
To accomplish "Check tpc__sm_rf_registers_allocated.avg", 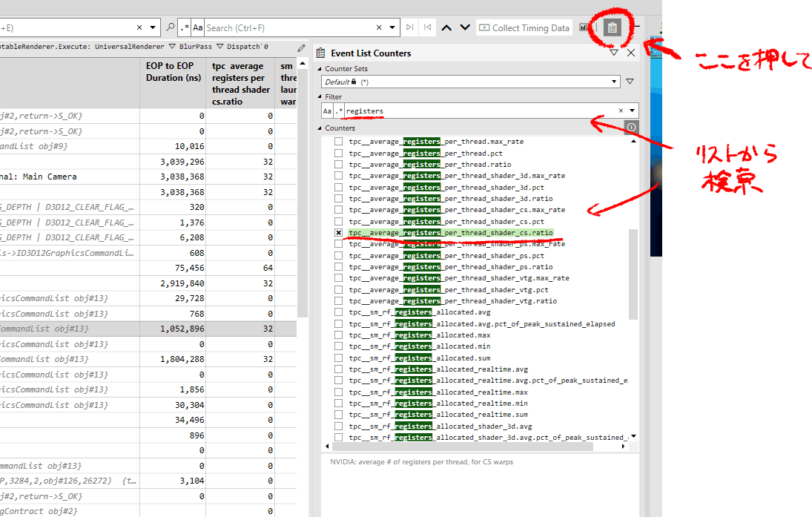I will [338, 312].
